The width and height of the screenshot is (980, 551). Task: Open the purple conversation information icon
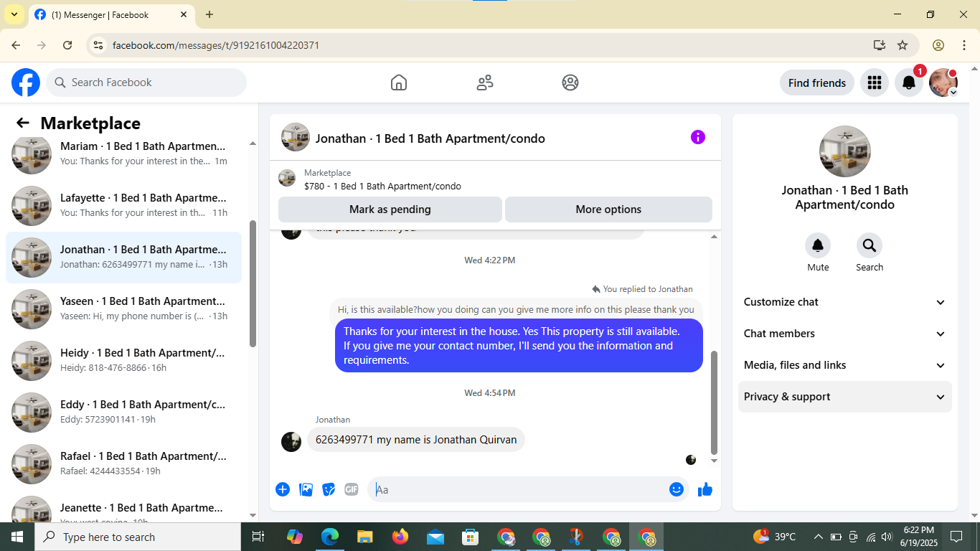pos(698,137)
